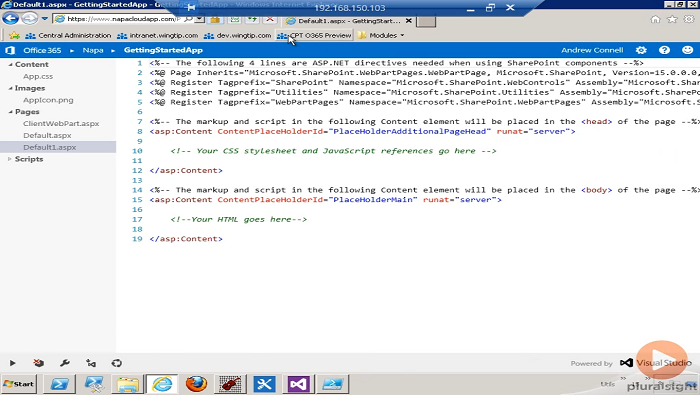700x395 pixels.
Task: Open help with the question mark icon
Action: pos(664,50)
